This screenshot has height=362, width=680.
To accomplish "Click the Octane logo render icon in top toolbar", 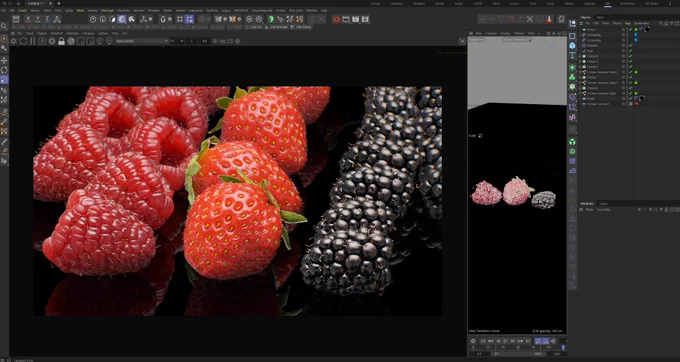I will pyautogui.click(x=336, y=19).
